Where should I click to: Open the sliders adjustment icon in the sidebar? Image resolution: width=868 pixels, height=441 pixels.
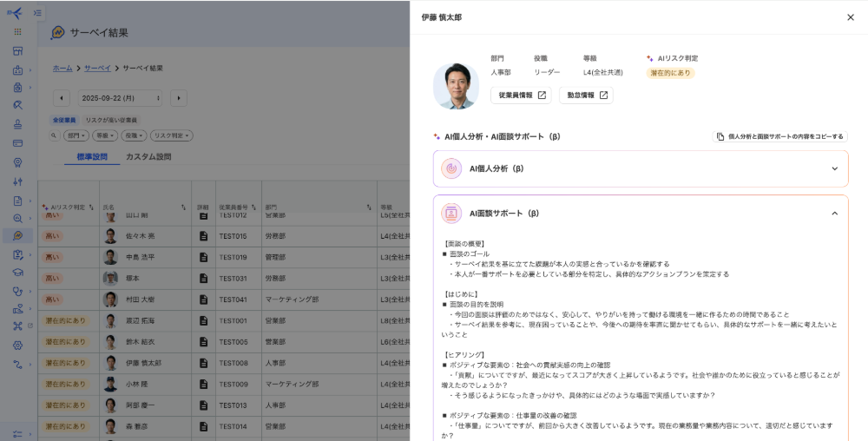[17, 181]
